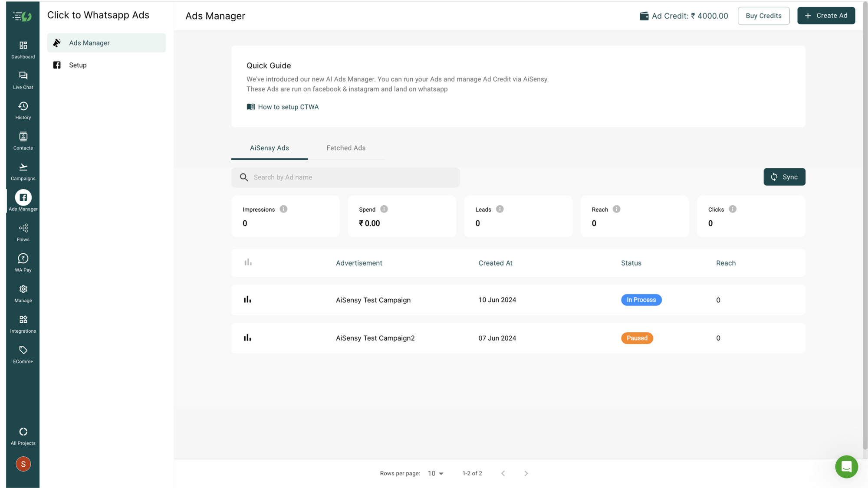Open All Projects switcher
The image size is (868, 488).
pyautogui.click(x=23, y=436)
